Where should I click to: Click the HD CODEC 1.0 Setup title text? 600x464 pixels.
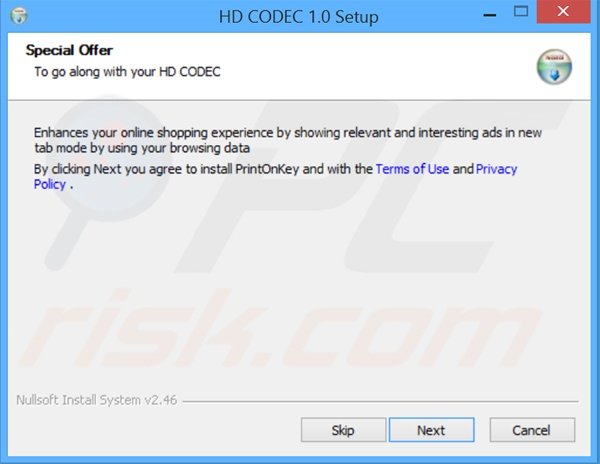tap(298, 17)
